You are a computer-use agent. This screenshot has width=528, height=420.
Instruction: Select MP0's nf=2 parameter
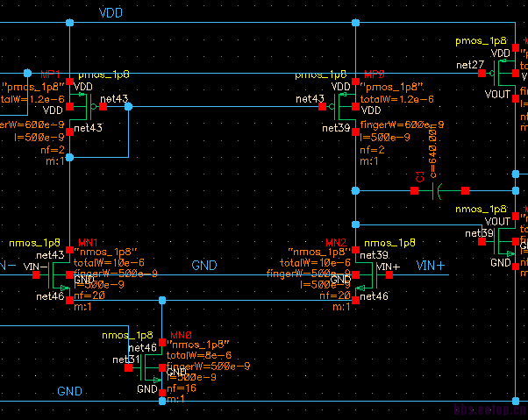pyautogui.click(x=372, y=150)
